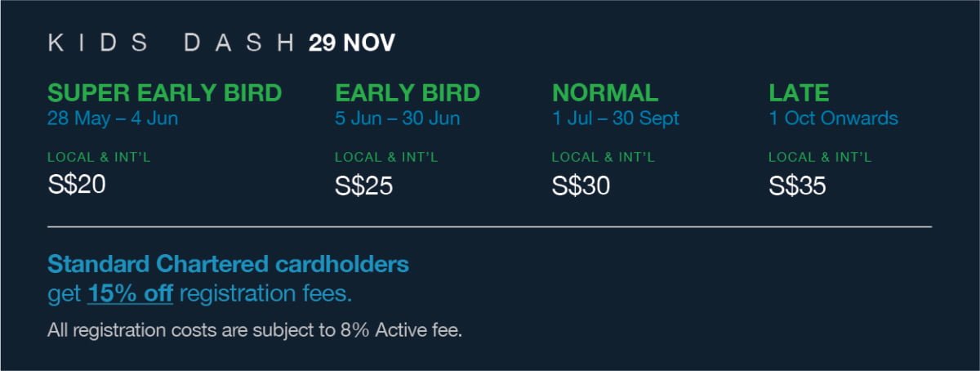The width and height of the screenshot is (980, 371).
Task: Click the 28 May – 4 Jun date range
Action: click(x=113, y=118)
